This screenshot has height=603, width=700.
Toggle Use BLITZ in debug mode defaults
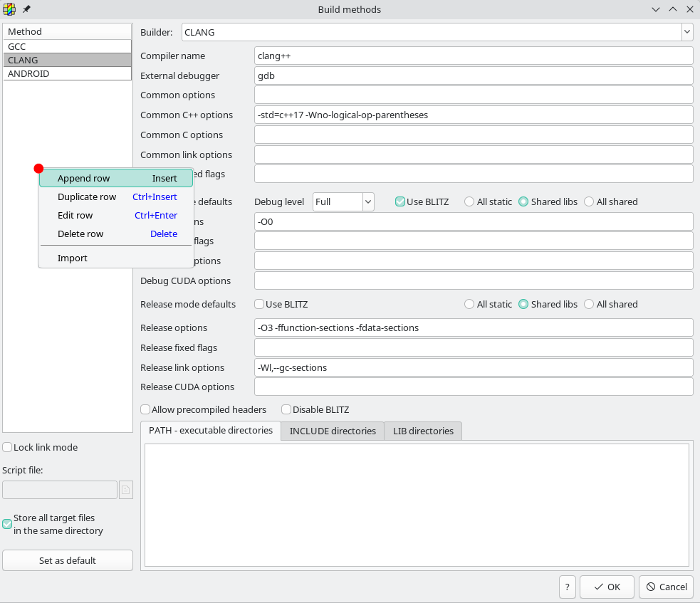point(400,201)
